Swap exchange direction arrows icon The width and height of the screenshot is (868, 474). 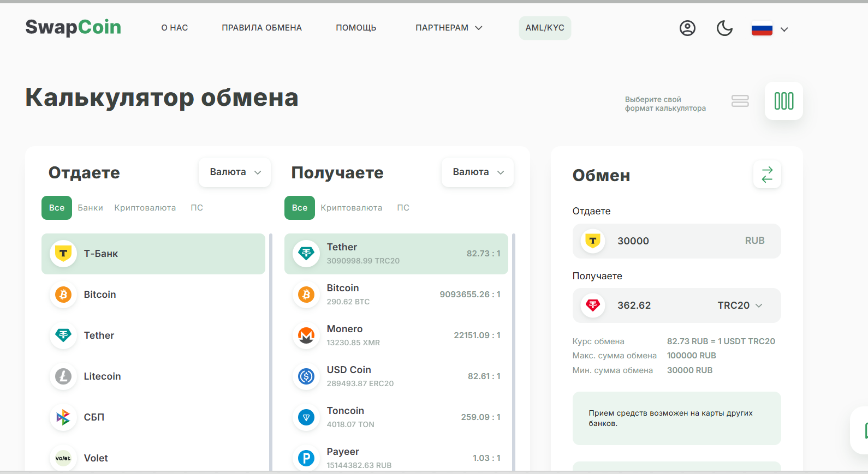pos(767,175)
